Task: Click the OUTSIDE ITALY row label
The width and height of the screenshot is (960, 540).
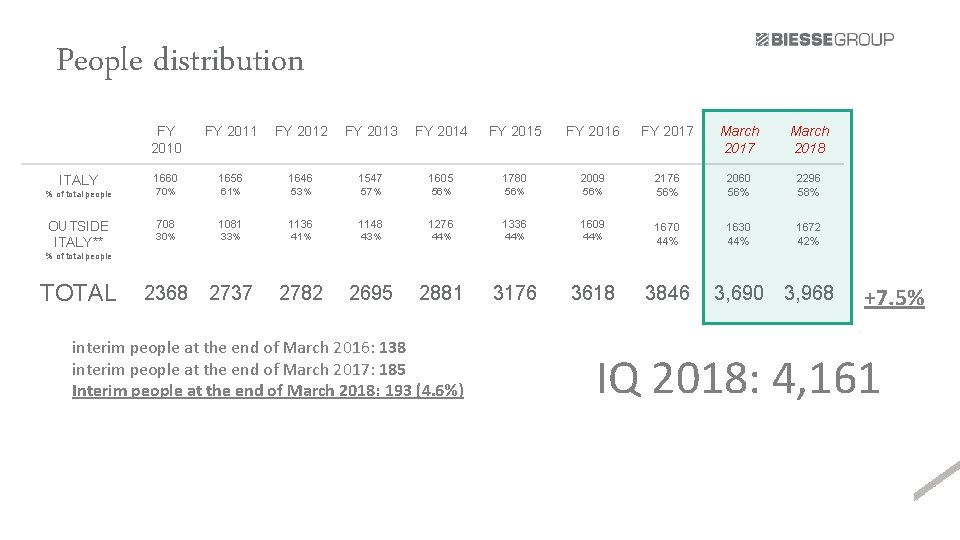Action: pos(78,234)
